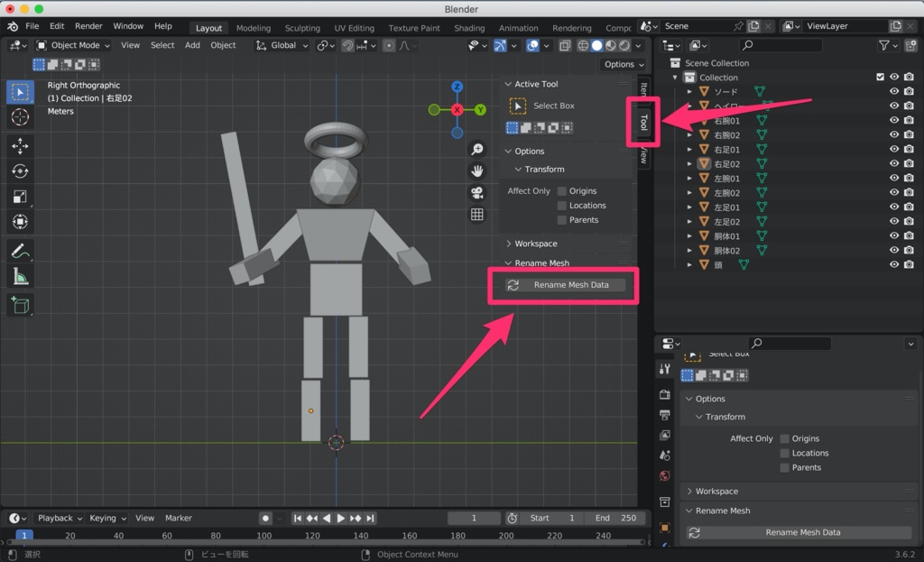Expand the Workspace panel in the sidebar
This screenshot has height=562, width=924.
point(536,244)
